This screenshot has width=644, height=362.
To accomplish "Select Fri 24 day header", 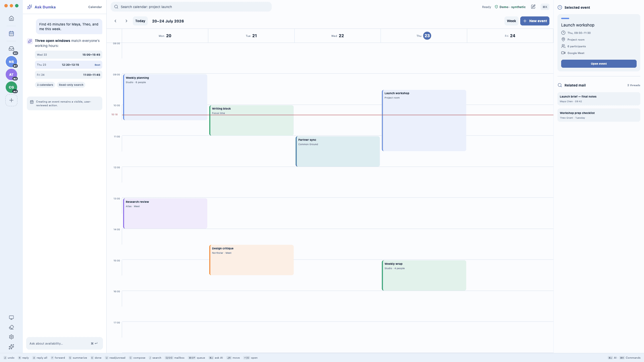I will tap(510, 36).
